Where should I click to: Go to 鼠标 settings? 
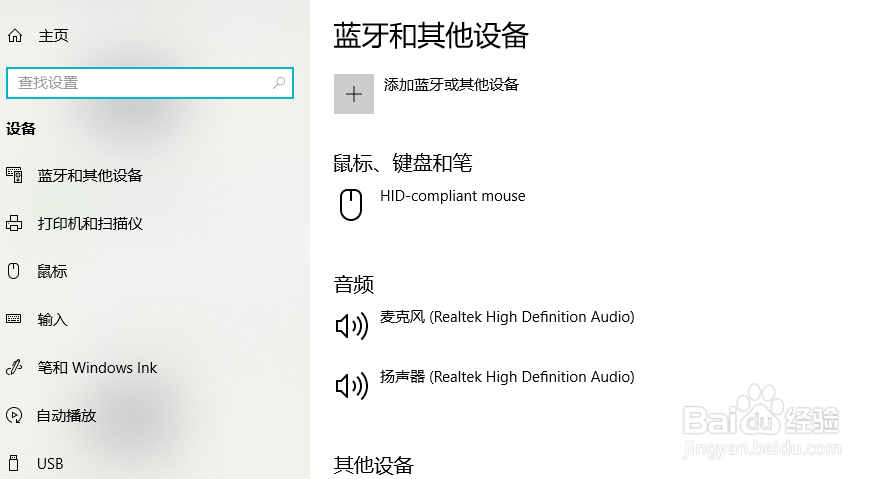point(52,271)
